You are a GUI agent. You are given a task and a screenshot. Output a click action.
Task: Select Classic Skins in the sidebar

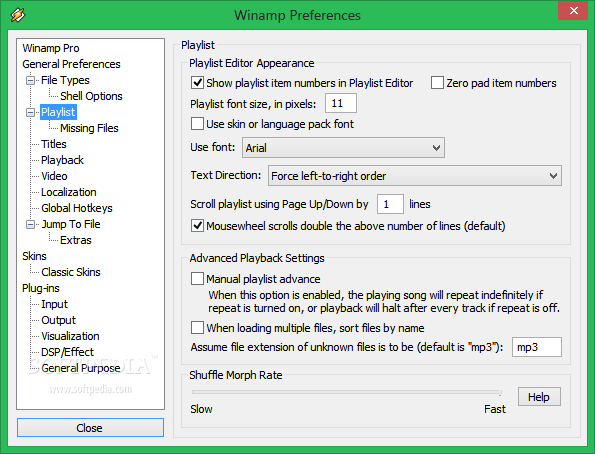coord(71,272)
